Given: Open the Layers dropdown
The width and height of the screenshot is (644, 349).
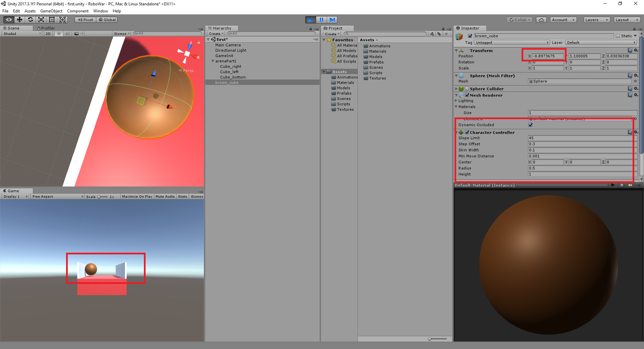Looking at the screenshot, I should click(x=596, y=19).
